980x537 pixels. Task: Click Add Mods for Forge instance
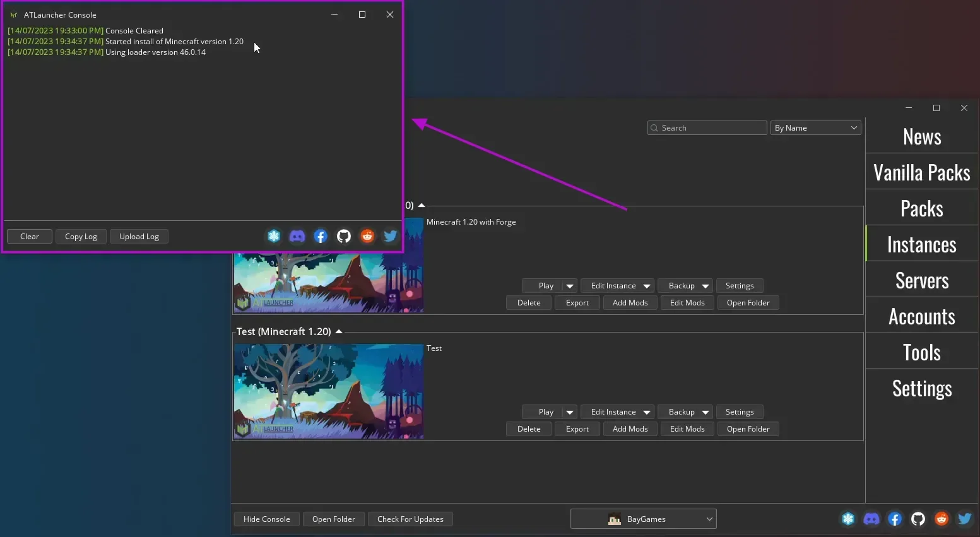pyautogui.click(x=630, y=303)
